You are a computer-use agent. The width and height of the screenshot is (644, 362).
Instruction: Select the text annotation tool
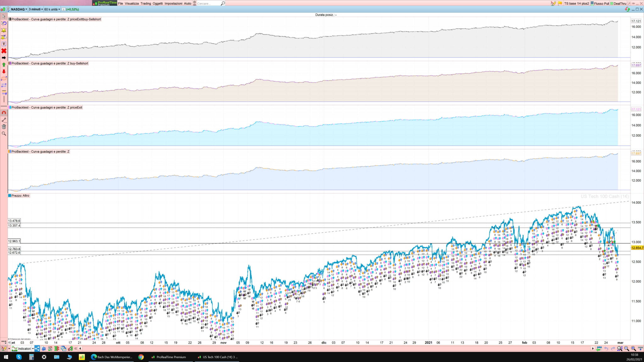[x=4, y=44]
